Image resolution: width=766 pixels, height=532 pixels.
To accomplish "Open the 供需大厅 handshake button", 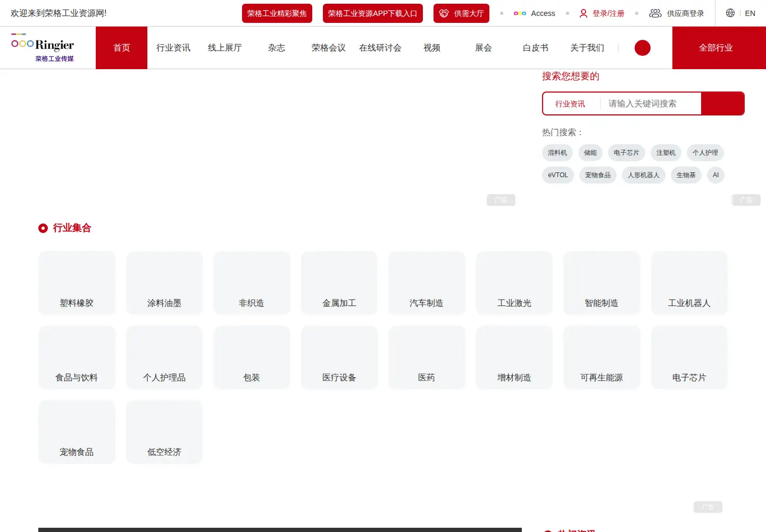I will (x=461, y=13).
